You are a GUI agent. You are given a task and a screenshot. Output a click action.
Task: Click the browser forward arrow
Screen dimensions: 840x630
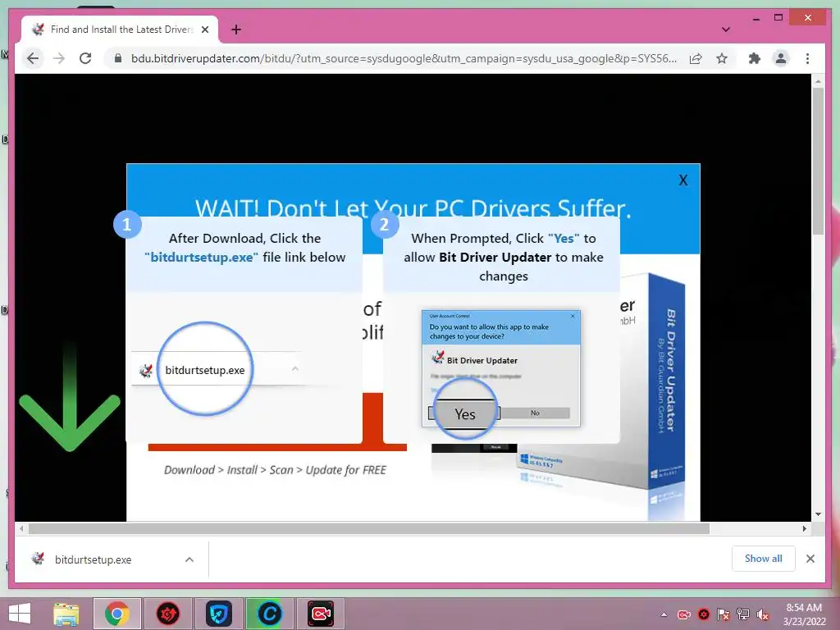[x=59, y=58]
